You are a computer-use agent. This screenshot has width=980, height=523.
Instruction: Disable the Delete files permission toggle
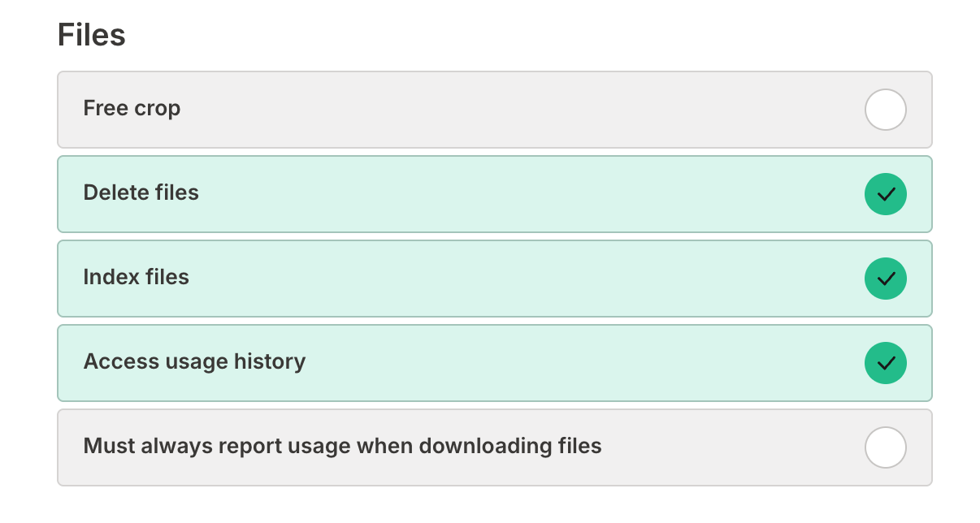coord(885,194)
